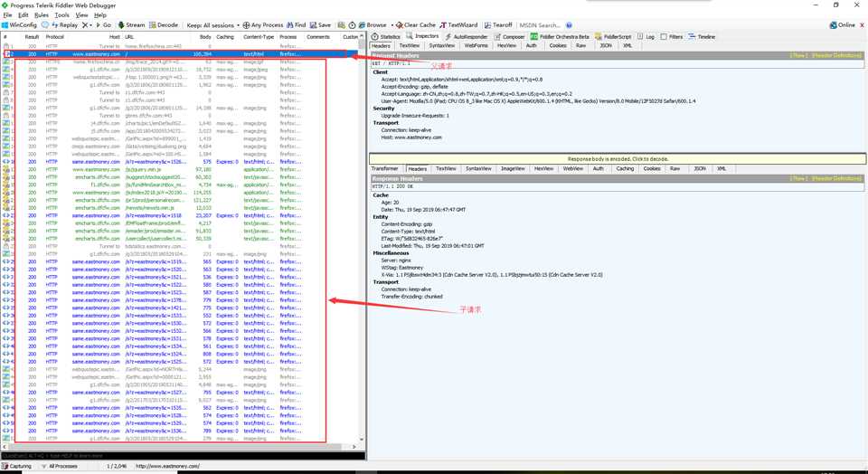Click 'Response body is encoded' decode bar
Screen dimensions: 868x474
(x=618, y=159)
